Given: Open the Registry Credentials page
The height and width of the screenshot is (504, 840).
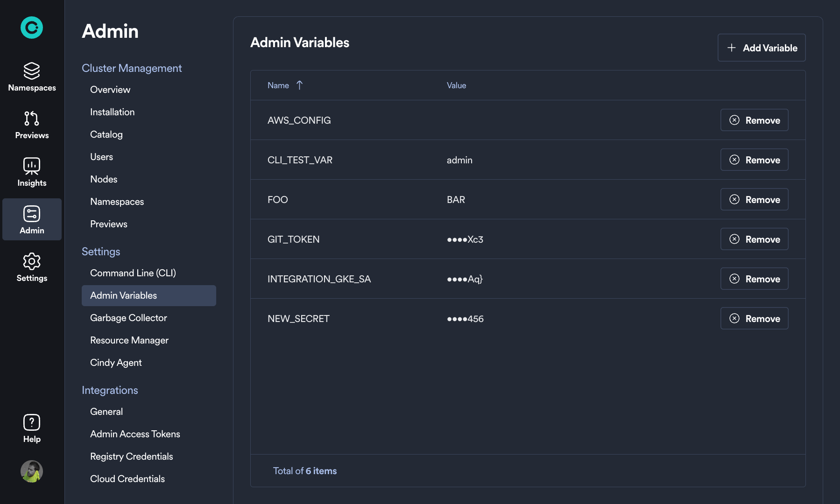Looking at the screenshot, I should tap(131, 456).
